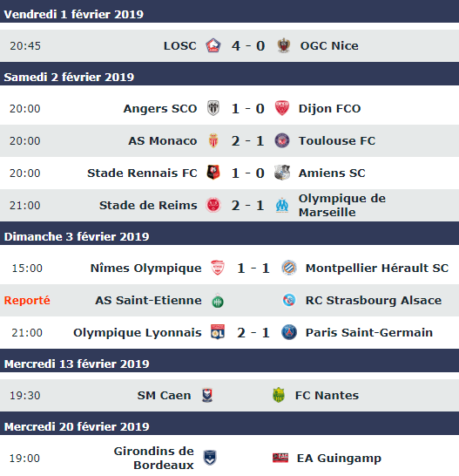Open the Angers SCO team link
This screenshot has width=459, height=476.
point(160,109)
